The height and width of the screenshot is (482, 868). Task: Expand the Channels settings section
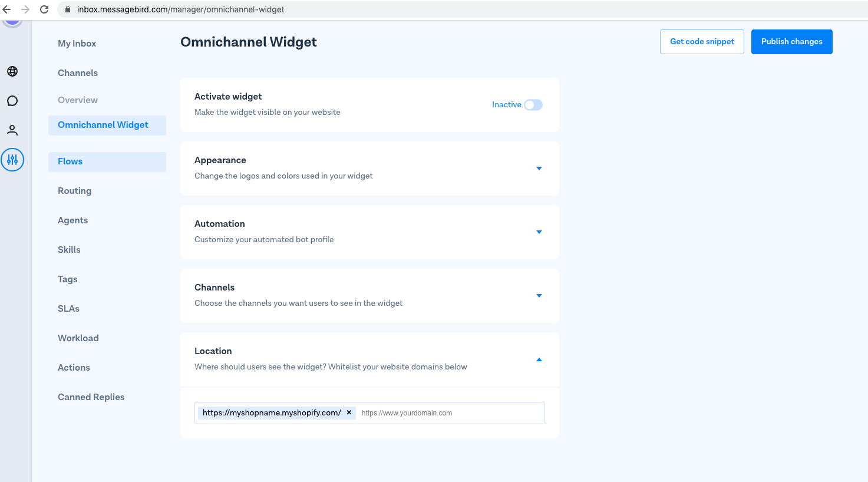click(x=539, y=296)
